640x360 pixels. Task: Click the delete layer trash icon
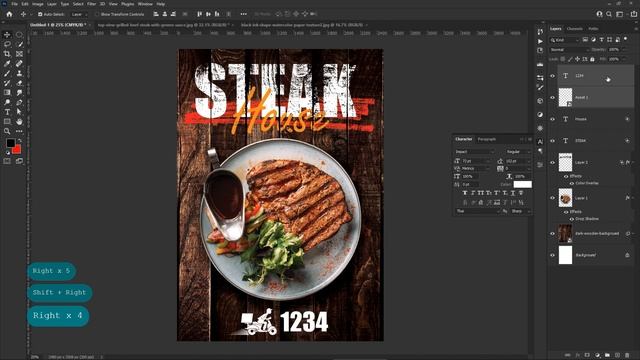click(x=627, y=356)
